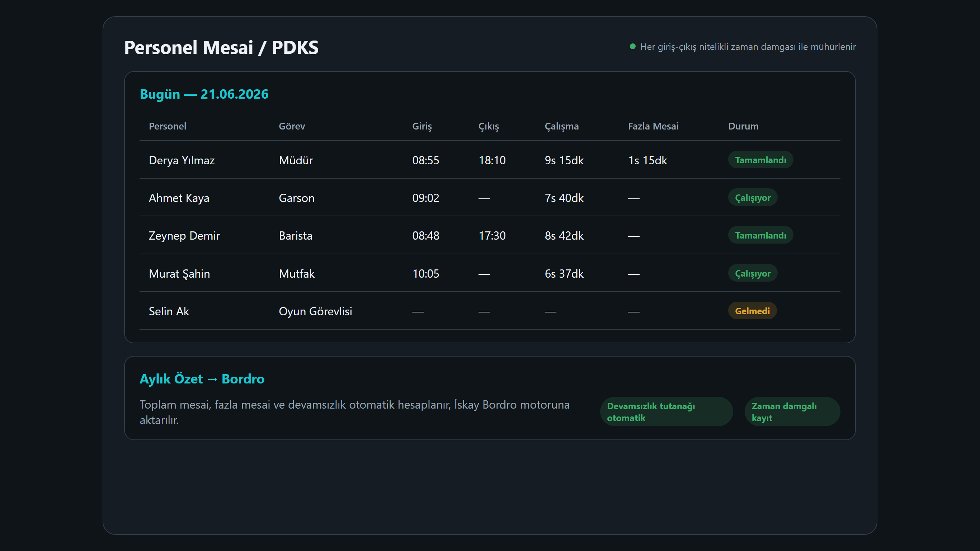Image resolution: width=980 pixels, height=551 pixels.
Task: Select the Derya Yılmaz name cell
Action: (x=182, y=160)
